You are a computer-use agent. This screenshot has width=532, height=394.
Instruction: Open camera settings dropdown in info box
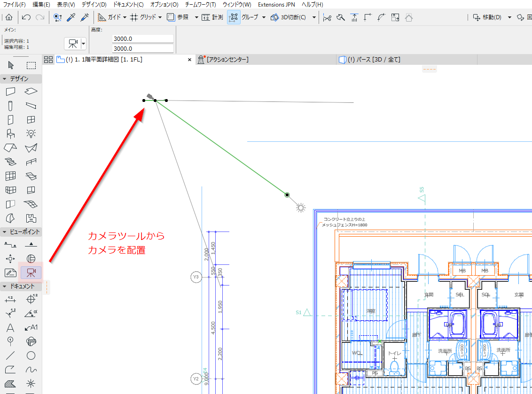(x=84, y=44)
